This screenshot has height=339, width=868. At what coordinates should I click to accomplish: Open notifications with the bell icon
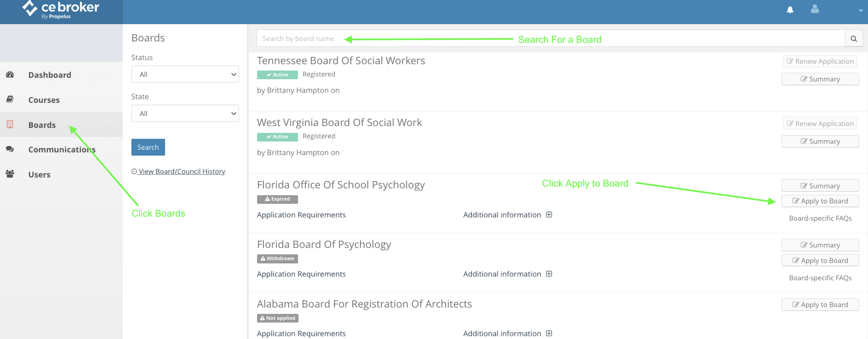(791, 9)
